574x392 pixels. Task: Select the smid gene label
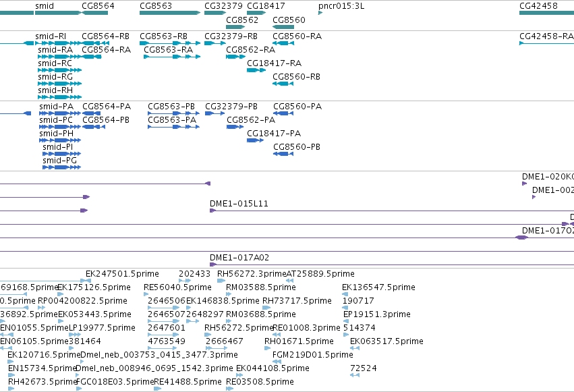pos(45,6)
